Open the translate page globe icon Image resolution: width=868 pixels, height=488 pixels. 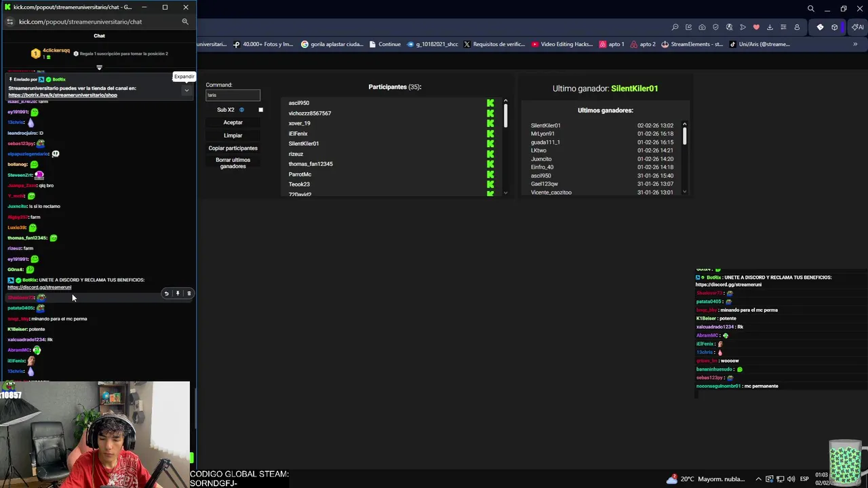tap(729, 27)
